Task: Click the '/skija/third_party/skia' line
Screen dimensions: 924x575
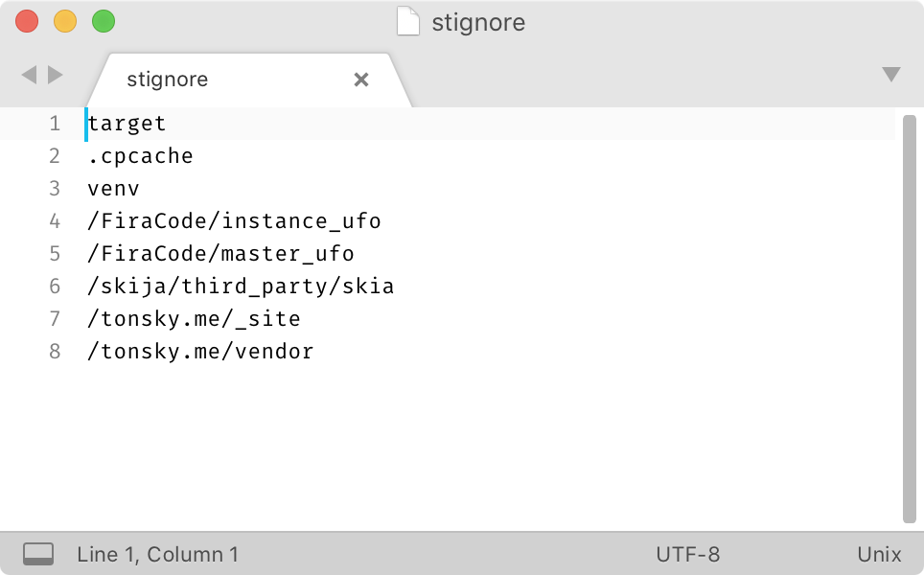Action: 241,287
